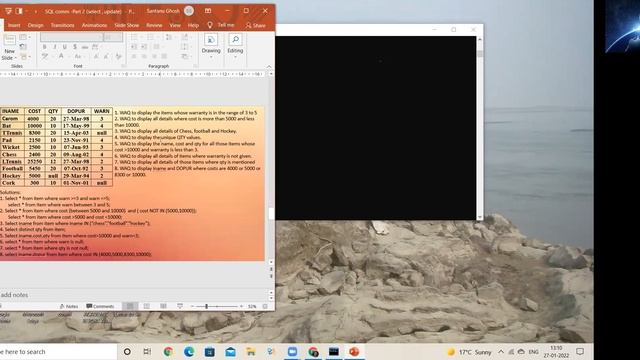
Task: Click the Share button
Action: [256, 25]
